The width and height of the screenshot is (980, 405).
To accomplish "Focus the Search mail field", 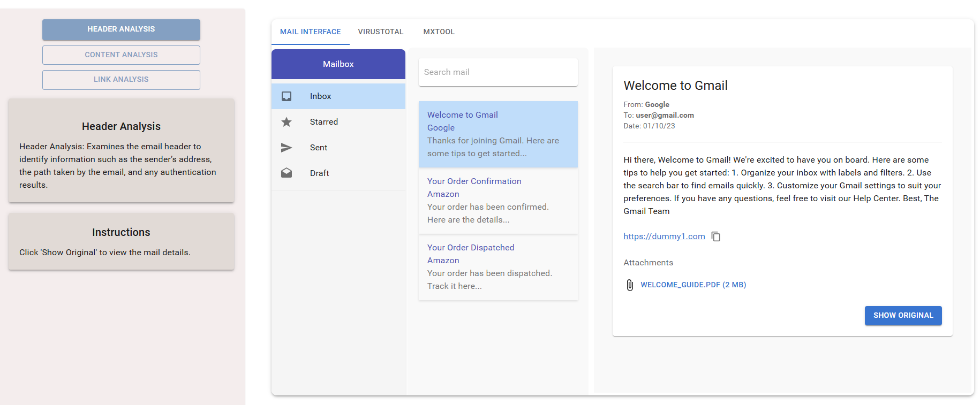I will (497, 72).
